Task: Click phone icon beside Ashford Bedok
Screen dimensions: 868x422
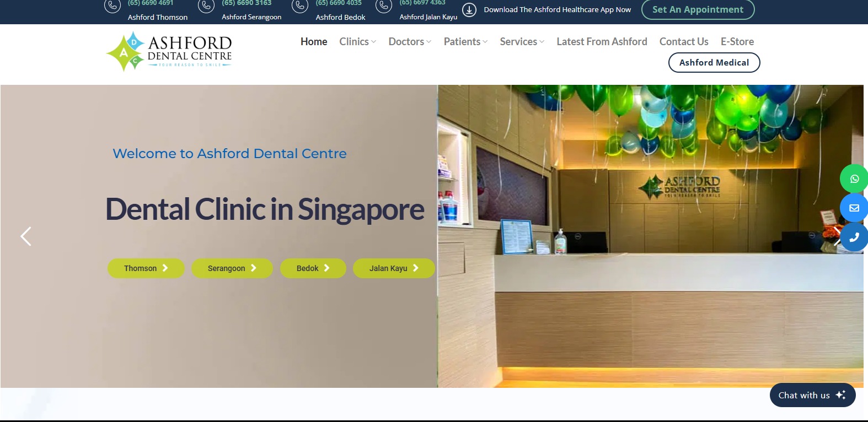Action: pos(300,6)
